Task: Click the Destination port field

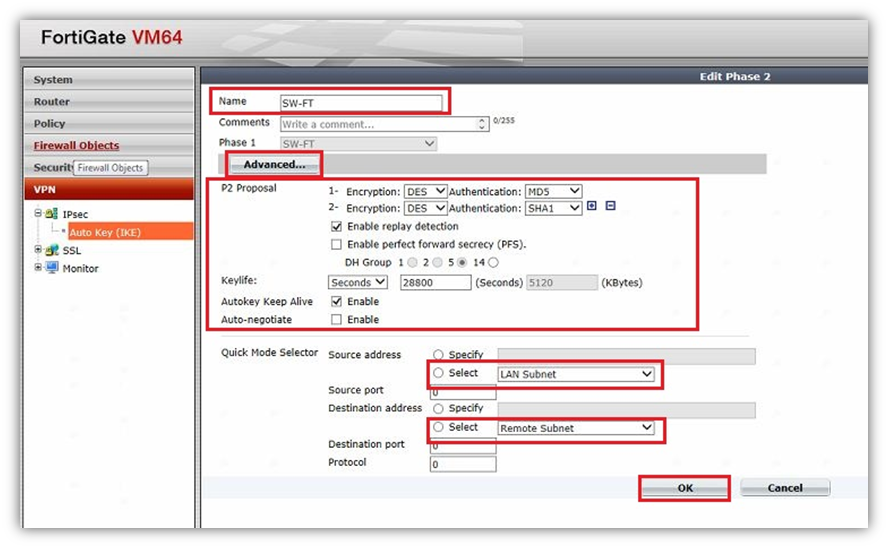Action: coord(463,446)
